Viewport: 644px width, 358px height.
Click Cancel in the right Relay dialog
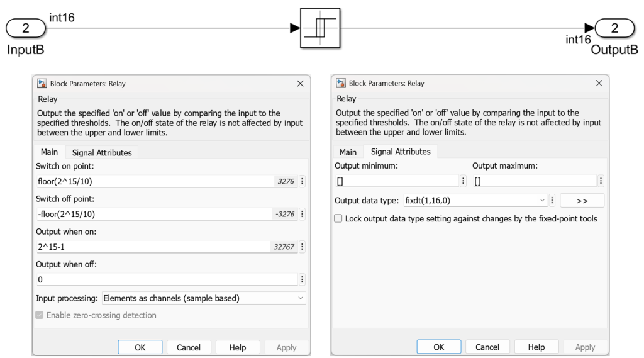(x=487, y=347)
